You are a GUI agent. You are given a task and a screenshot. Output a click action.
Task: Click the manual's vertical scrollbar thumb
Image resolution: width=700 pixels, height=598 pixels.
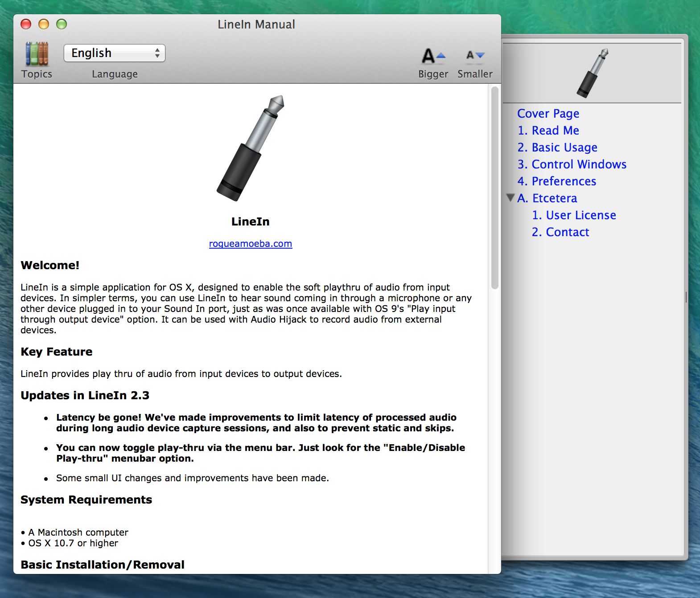[494, 188]
